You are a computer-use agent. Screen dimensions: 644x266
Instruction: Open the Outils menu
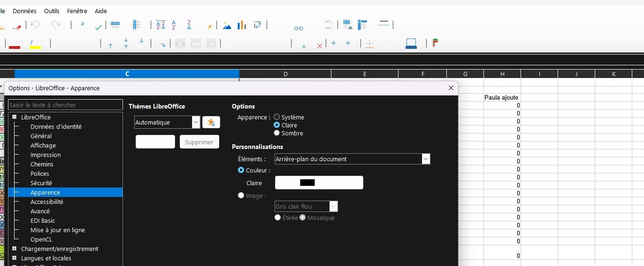click(x=52, y=11)
